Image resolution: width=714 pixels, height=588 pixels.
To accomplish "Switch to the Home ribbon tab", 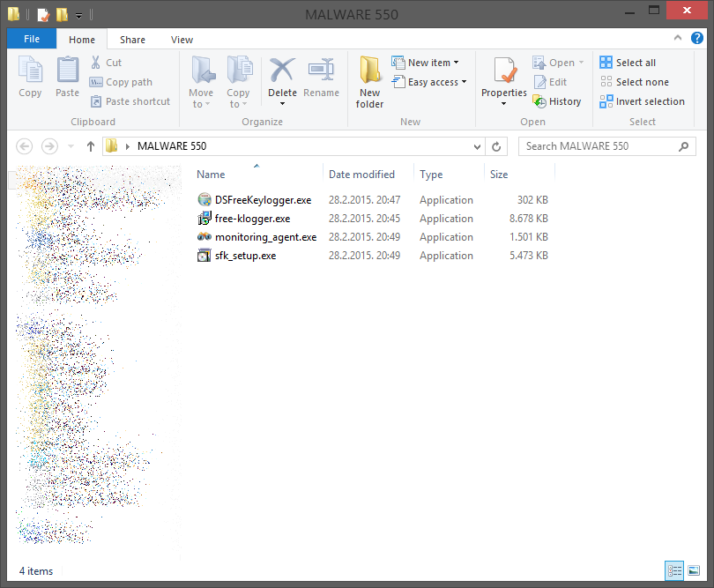I will point(82,40).
